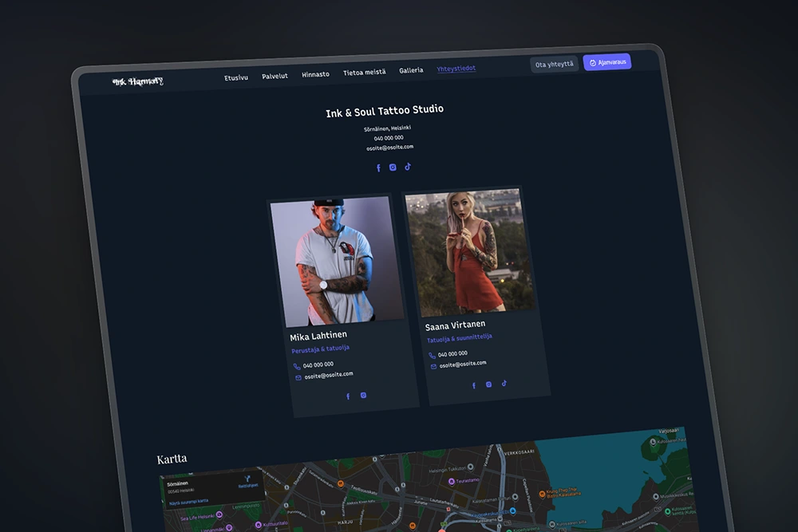Click email icon in Mika Lahtinen's card
Screen dimensions: 798x532
[298, 377]
